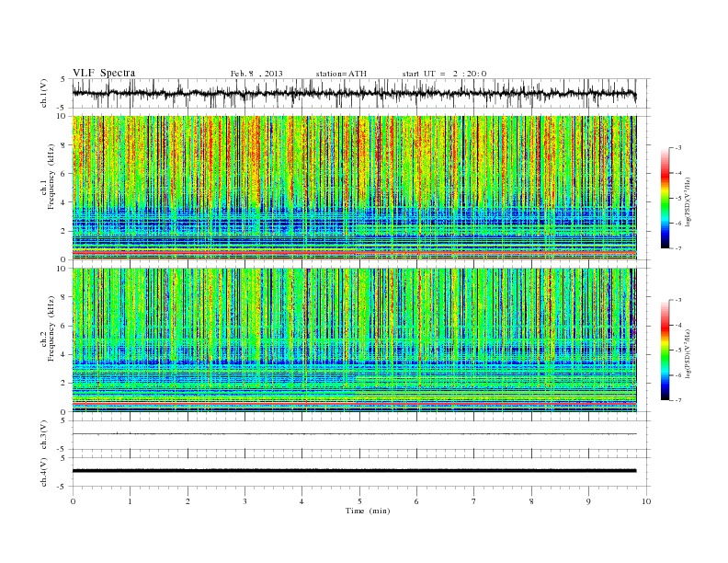Click the ch.2 "Frequency (kHz)" axis label
The width and height of the screenshot is (728, 563).
point(51,327)
